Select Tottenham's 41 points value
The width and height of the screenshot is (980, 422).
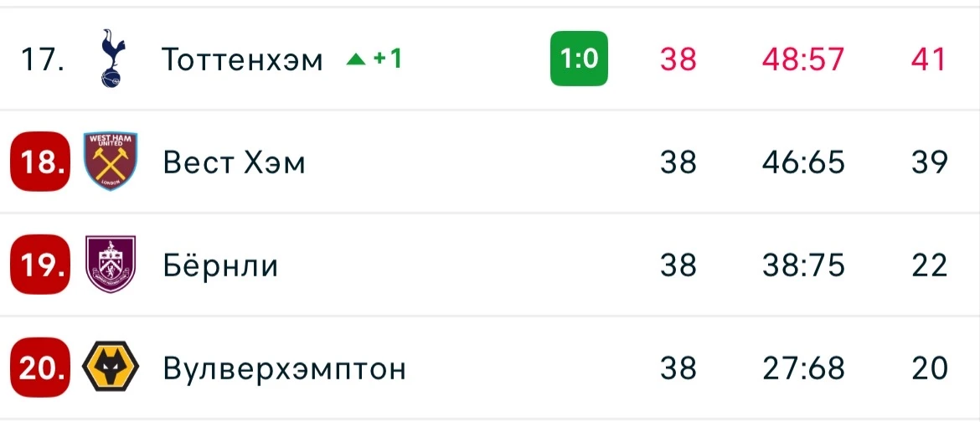(929, 59)
